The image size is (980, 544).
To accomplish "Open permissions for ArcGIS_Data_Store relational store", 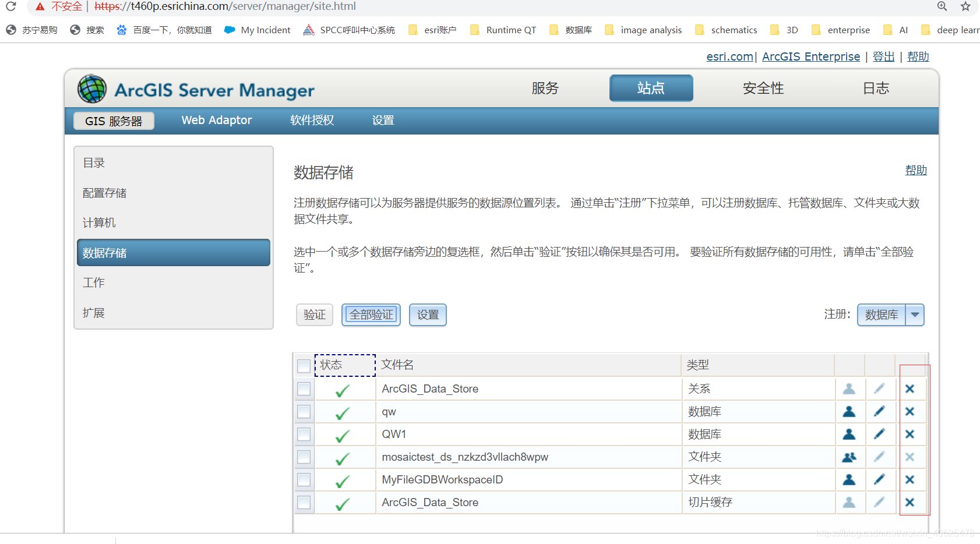I will [x=849, y=388].
